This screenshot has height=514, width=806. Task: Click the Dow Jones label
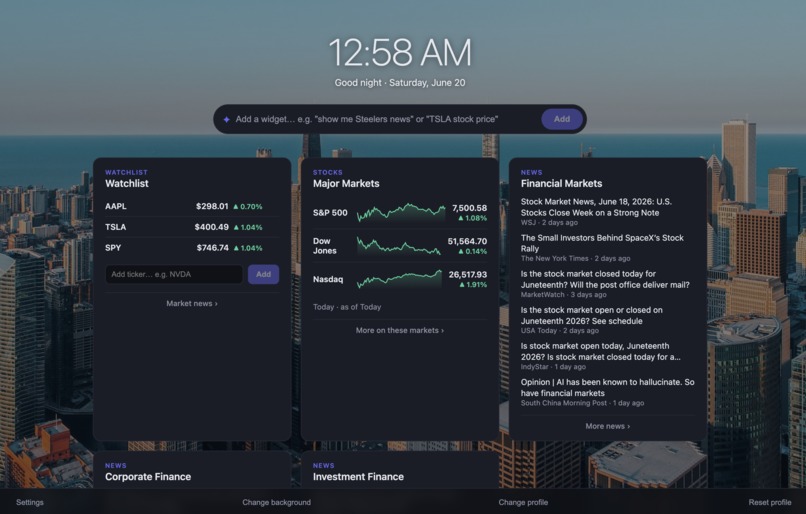point(324,246)
